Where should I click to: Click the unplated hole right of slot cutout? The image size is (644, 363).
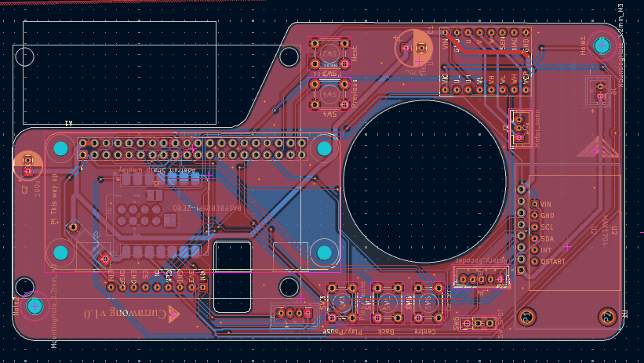coord(289,287)
